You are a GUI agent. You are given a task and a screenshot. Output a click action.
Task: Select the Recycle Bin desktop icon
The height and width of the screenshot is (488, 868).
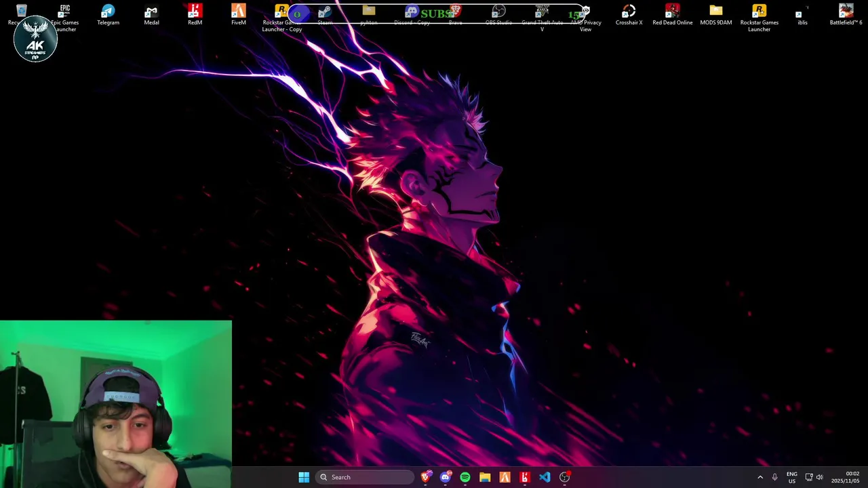21,15
